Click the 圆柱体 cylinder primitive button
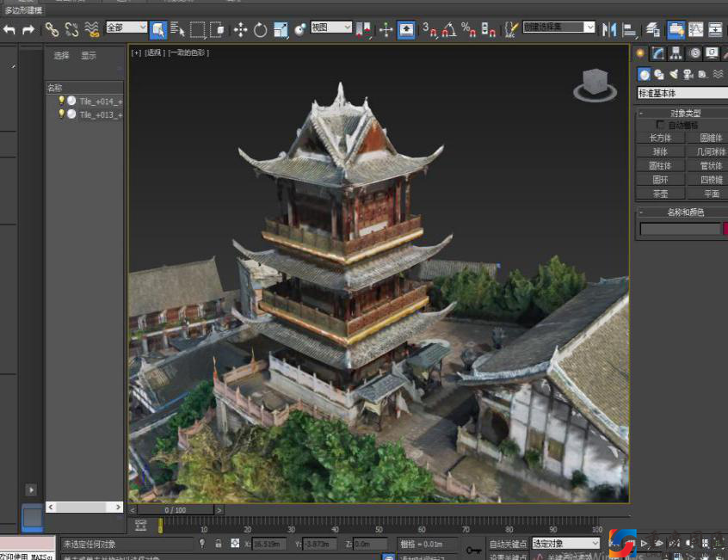 [660, 166]
